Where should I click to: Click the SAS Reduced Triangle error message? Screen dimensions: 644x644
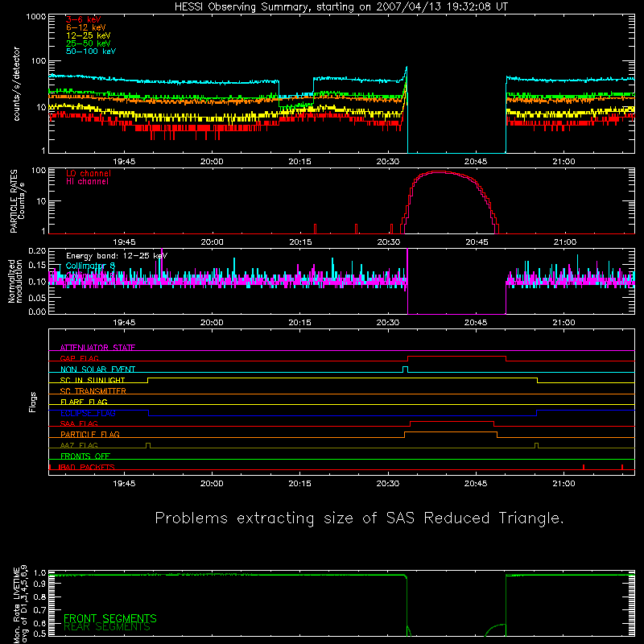tap(359, 518)
